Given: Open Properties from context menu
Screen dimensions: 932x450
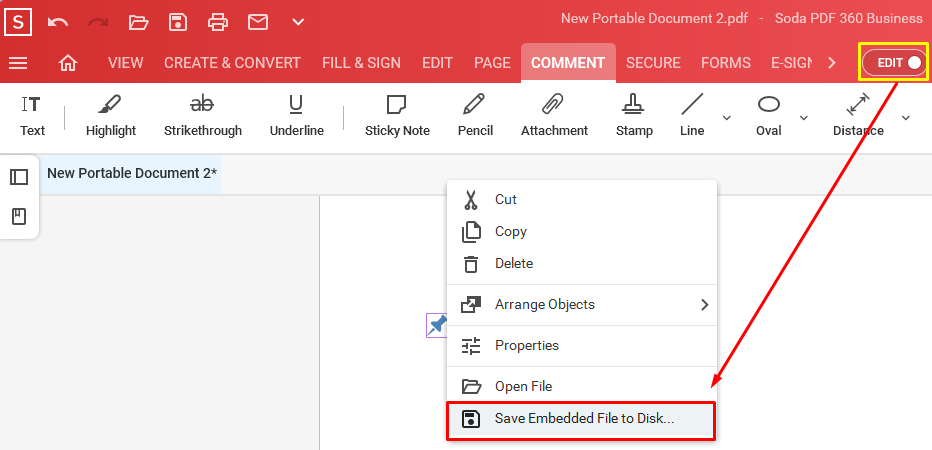Looking at the screenshot, I should [x=581, y=345].
